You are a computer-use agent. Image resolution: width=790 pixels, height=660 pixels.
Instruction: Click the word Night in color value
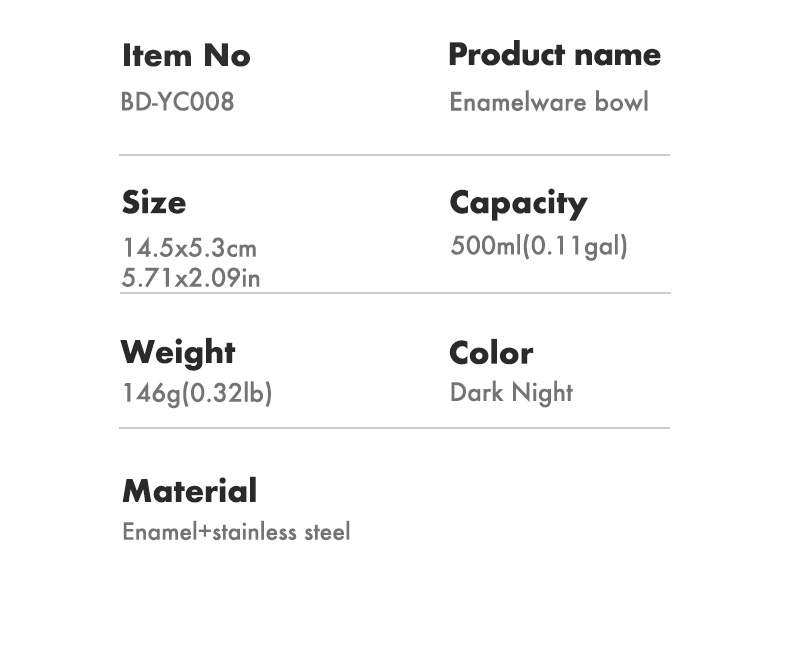click(x=542, y=392)
